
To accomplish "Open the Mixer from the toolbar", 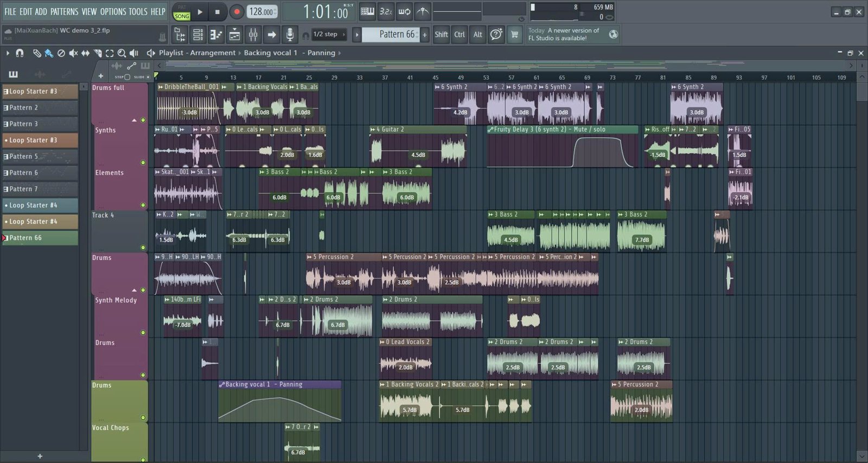I will pyautogui.click(x=253, y=35).
